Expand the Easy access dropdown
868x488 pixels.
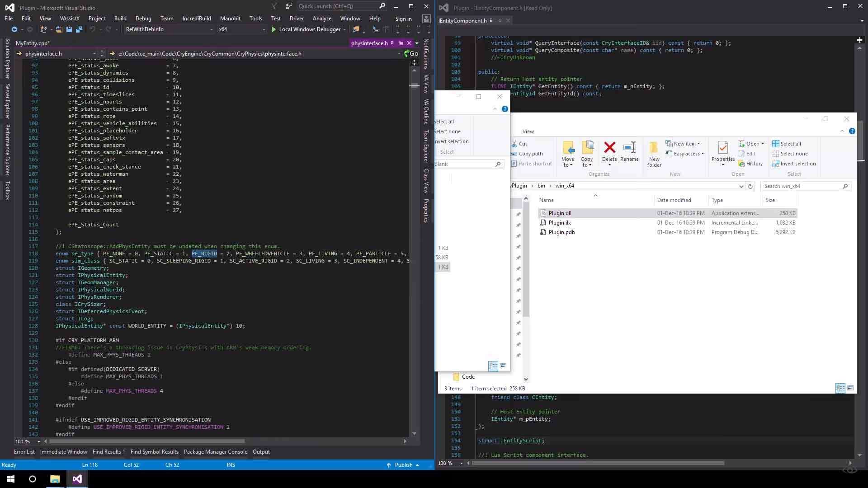point(684,154)
